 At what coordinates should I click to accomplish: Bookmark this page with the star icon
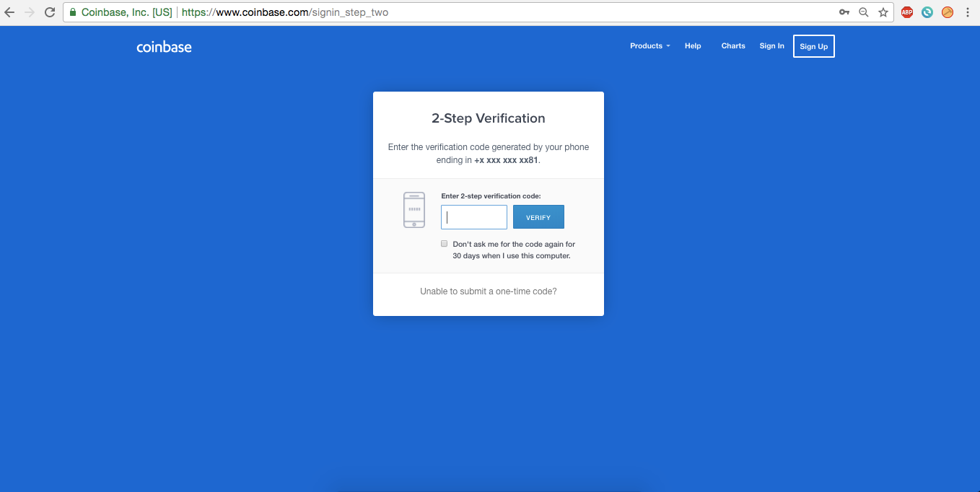click(883, 12)
